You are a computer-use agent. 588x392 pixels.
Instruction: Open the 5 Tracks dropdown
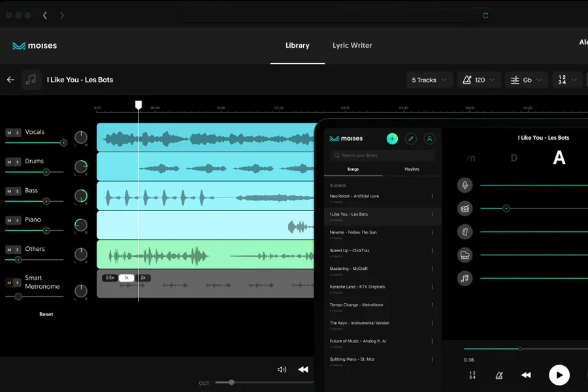coord(429,80)
